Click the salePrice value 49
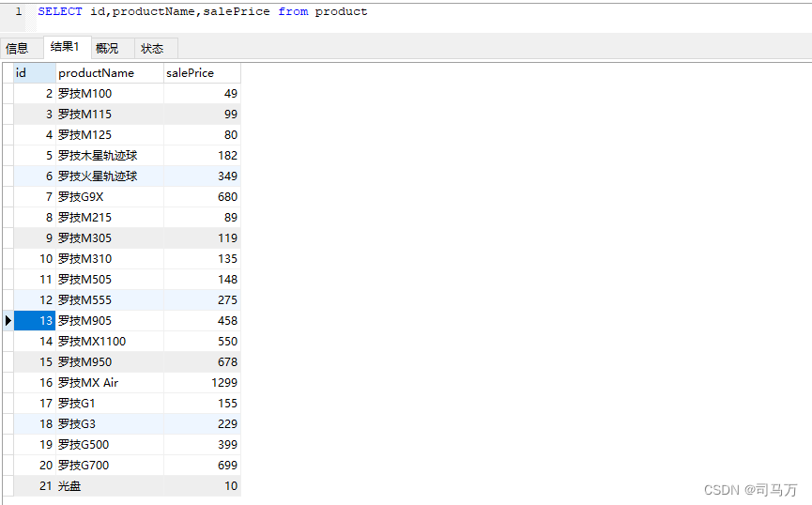812x505 pixels. (202, 94)
